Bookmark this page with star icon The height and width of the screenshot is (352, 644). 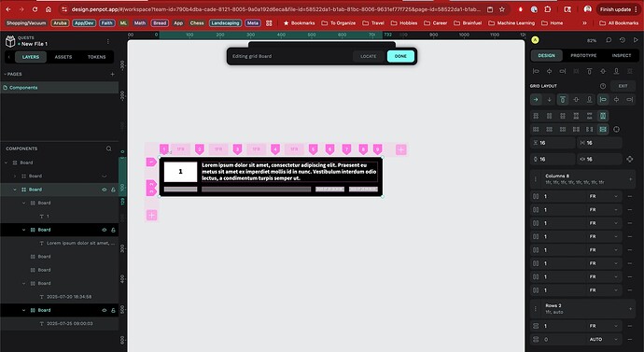tap(502, 9)
